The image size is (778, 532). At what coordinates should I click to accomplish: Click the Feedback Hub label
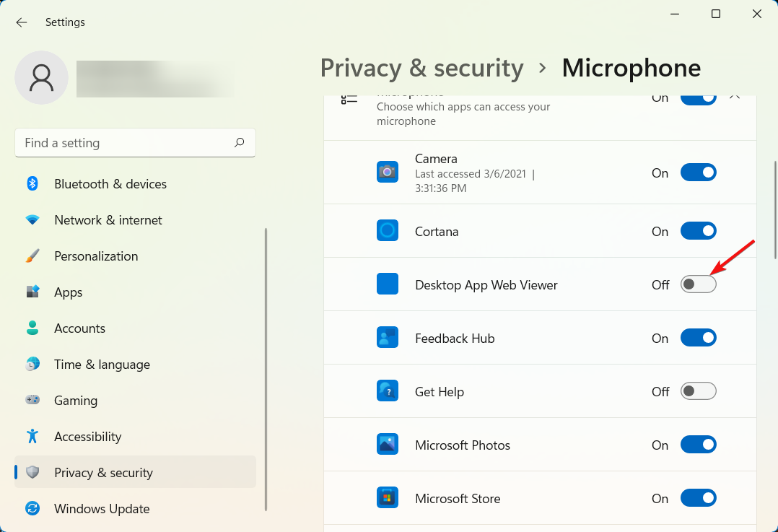pyautogui.click(x=455, y=339)
